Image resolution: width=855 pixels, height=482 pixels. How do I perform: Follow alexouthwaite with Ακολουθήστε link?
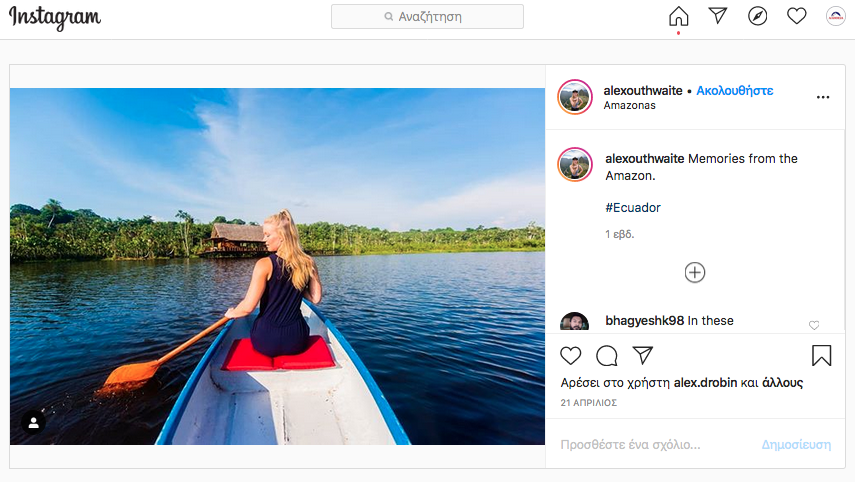coord(735,90)
